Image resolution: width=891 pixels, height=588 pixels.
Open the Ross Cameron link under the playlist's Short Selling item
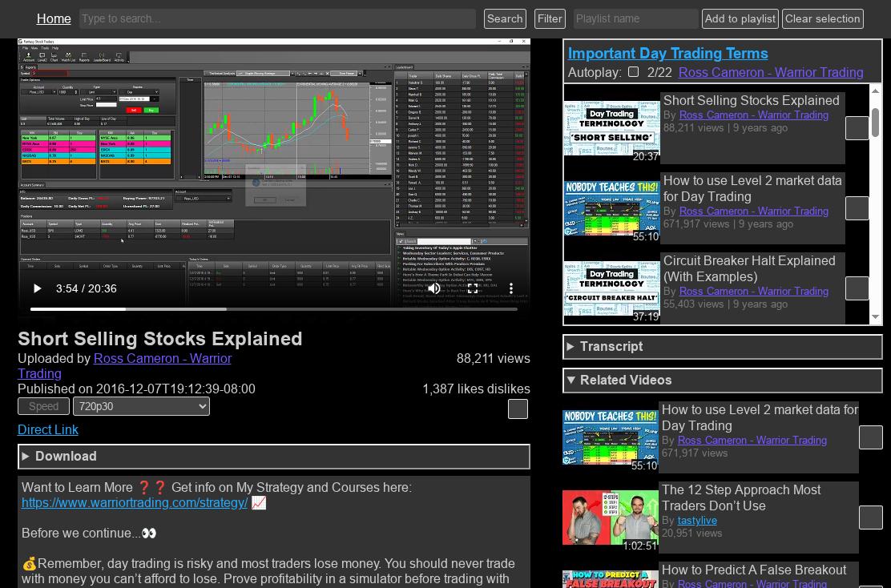point(753,115)
